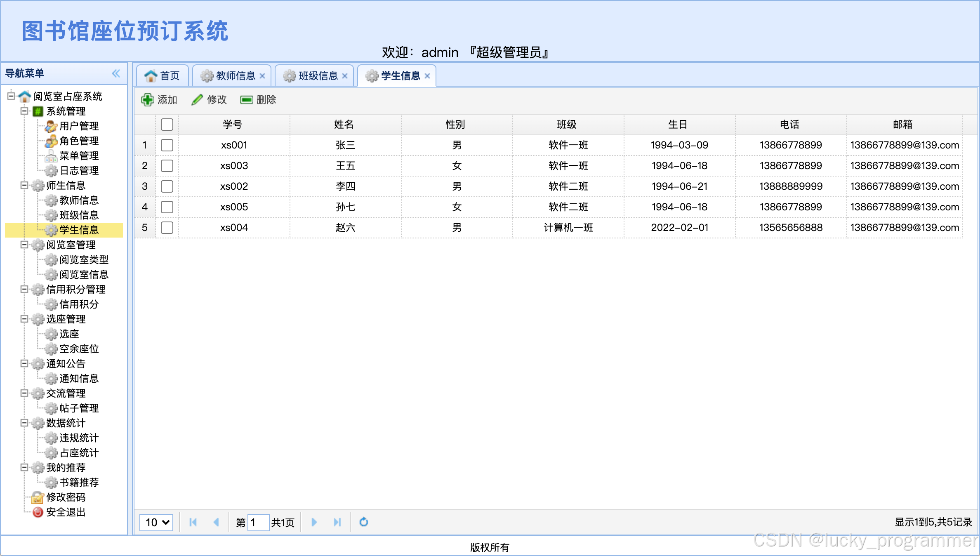Select the checkbox for row 赵六

coord(167,228)
